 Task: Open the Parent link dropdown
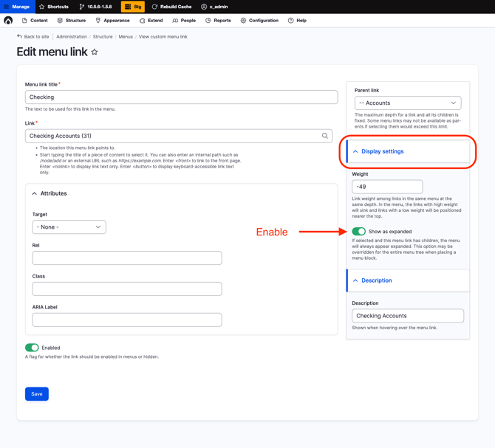pos(408,103)
